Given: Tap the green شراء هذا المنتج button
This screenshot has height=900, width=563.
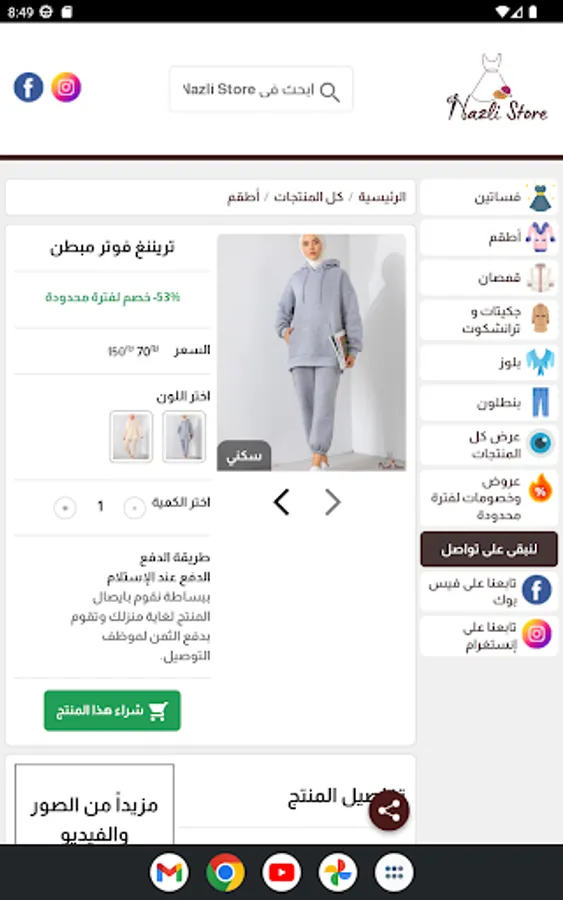Looking at the screenshot, I should click(x=112, y=711).
